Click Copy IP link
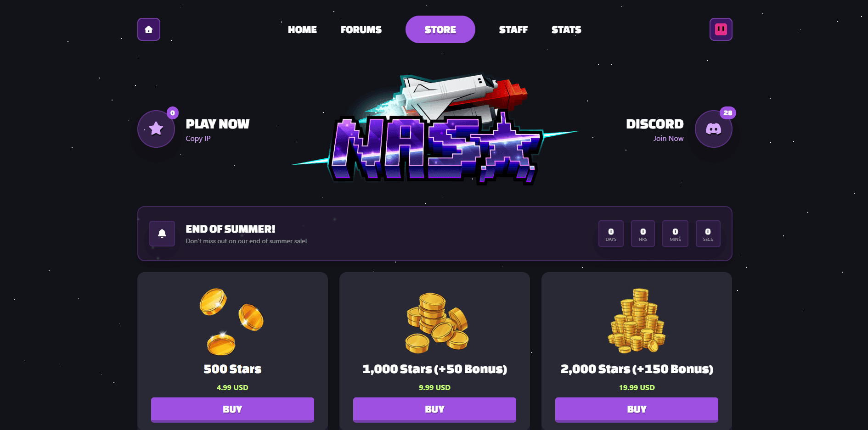Screen dimensions: 868x430 198,139
